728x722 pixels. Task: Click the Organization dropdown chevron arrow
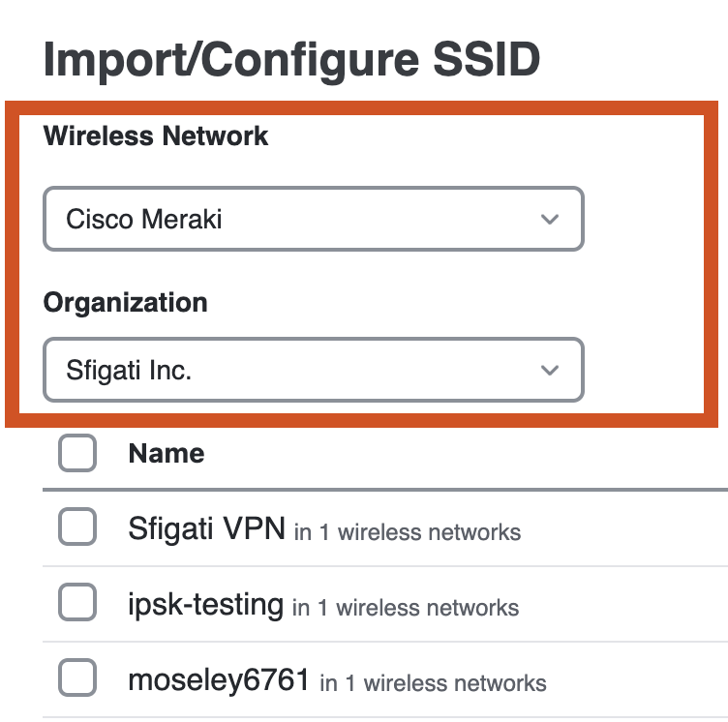pos(550,371)
